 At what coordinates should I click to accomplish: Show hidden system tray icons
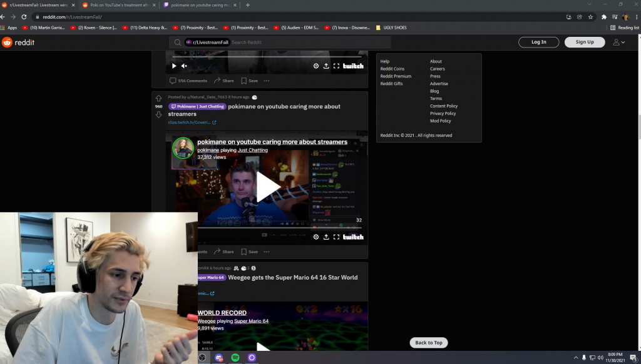(576, 358)
